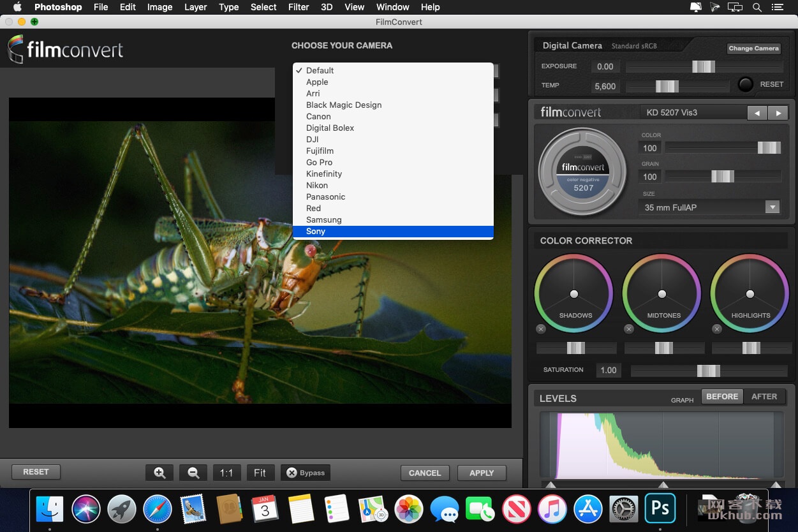Choose Kinefinity from the camera list
Viewport: 798px width, 532px height.
(x=393, y=174)
